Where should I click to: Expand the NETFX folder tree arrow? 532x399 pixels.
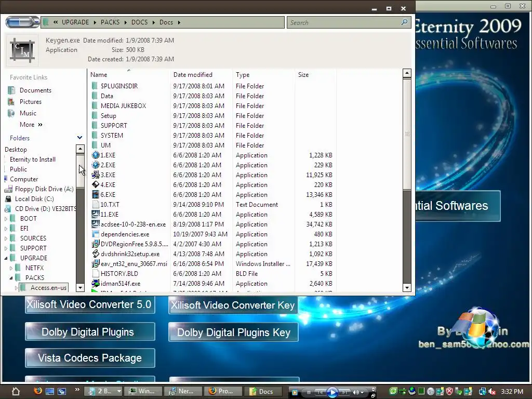[x=11, y=268]
